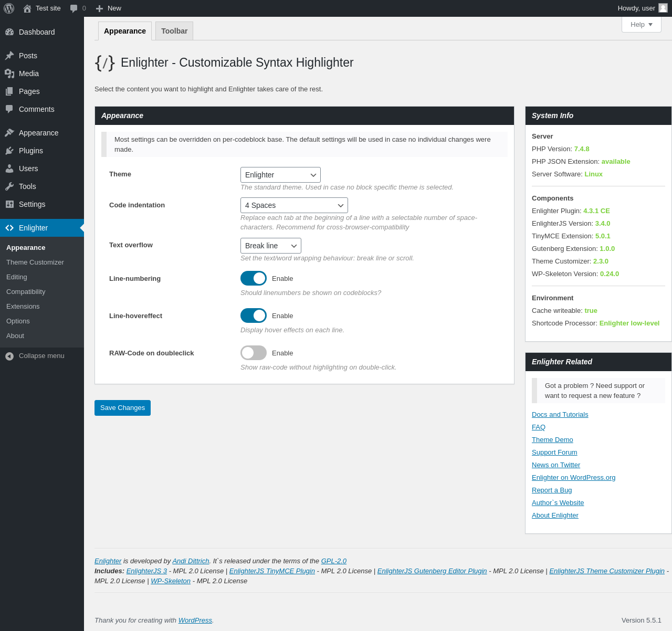Click the Server Software Linux value
The height and width of the screenshot is (631, 672).
(594, 174)
